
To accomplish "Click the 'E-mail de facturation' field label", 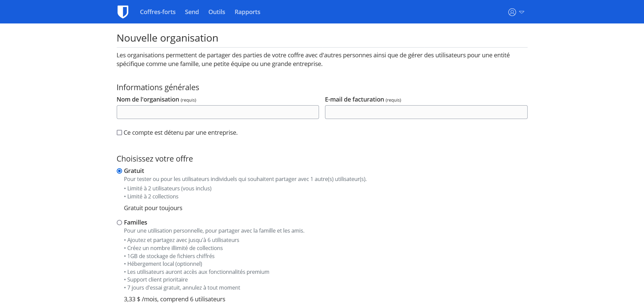I will 354,100.
